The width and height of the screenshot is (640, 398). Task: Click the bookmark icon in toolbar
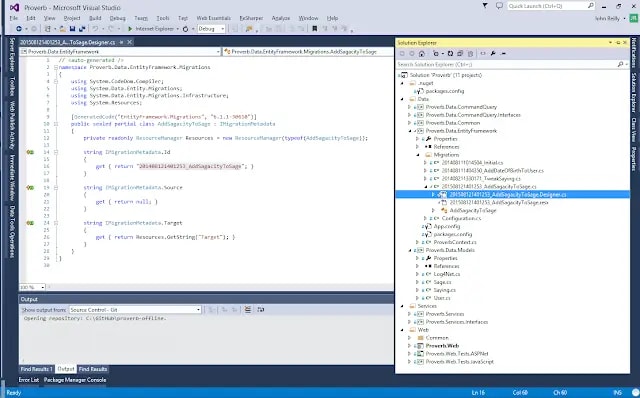314,29
